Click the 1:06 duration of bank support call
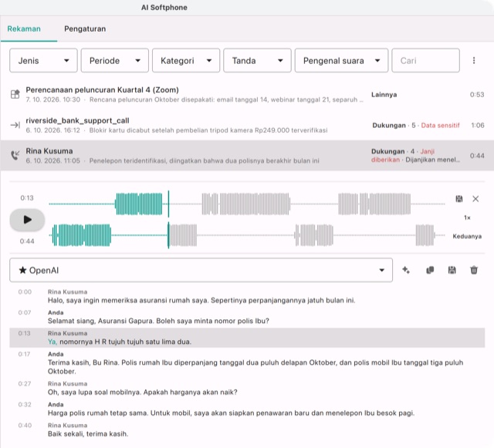Viewport: 494px width, 448px height. tap(478, 126)
